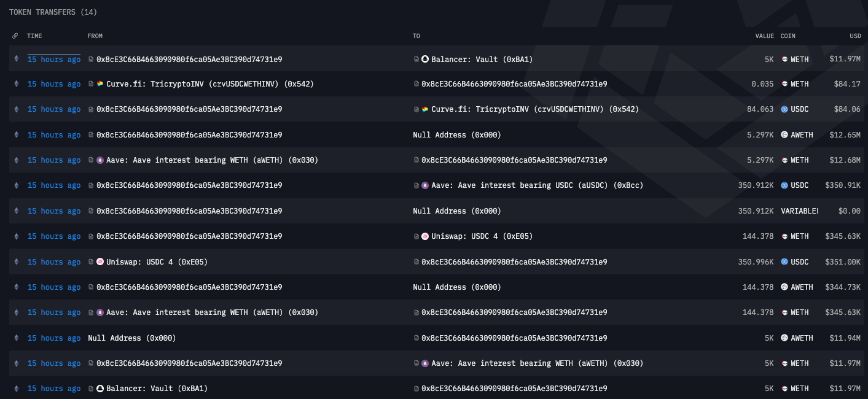Click the $12.65M USD amount
Image resolution: width=868 pixels, height=399 pixels.
845,135
